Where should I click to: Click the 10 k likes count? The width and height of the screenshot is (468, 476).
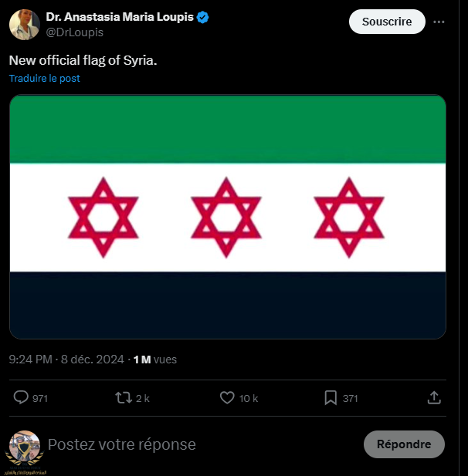[x=249, y=398]
